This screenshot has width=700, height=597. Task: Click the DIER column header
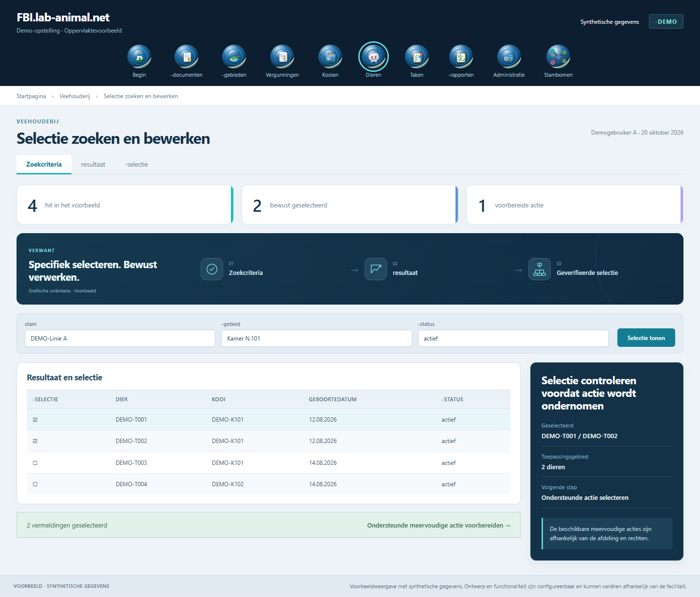point(122,399)
